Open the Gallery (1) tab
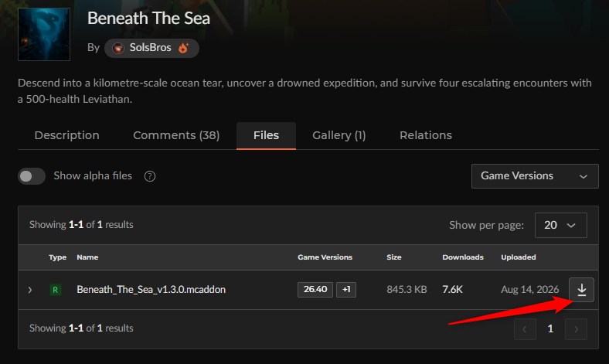The width and height of the screenshot is (609, 364). (339, 135)
